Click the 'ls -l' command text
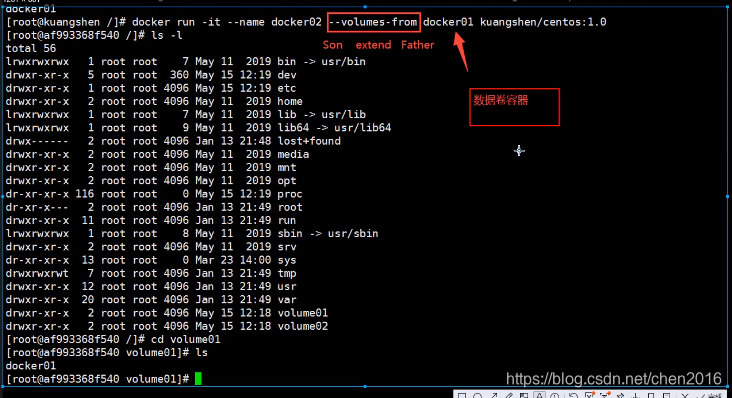 coord(167,35)
